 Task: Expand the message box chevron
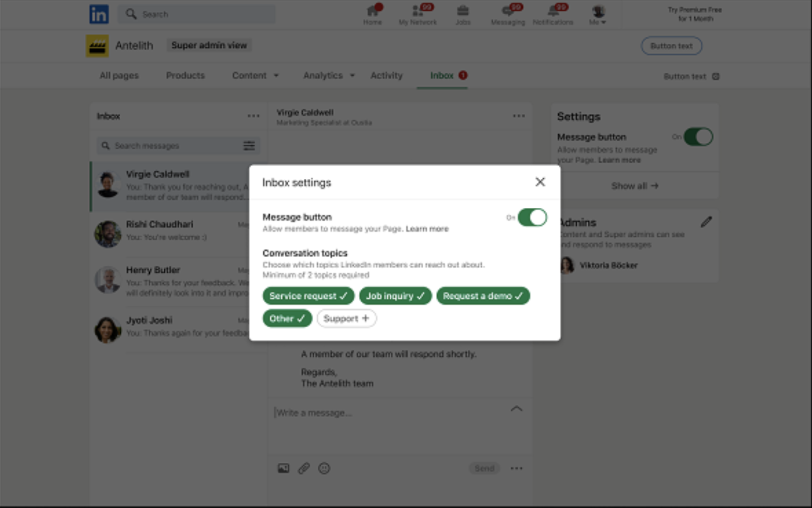516,409
